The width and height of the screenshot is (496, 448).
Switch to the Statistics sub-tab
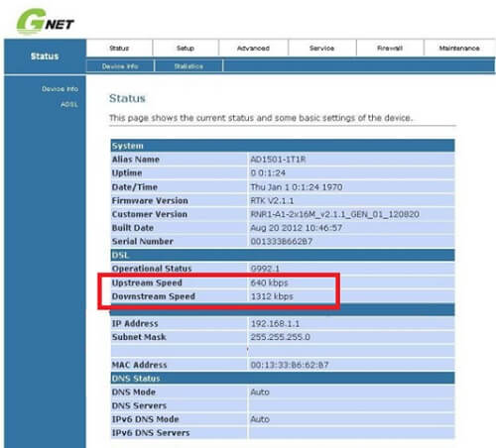tap(188, 66)
